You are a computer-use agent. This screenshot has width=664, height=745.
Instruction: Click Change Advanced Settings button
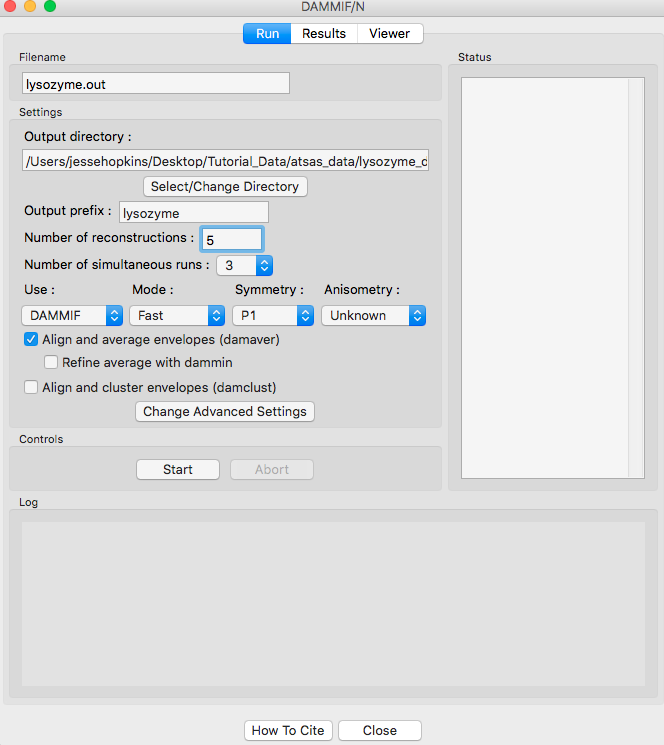click(x=225, y=411)
